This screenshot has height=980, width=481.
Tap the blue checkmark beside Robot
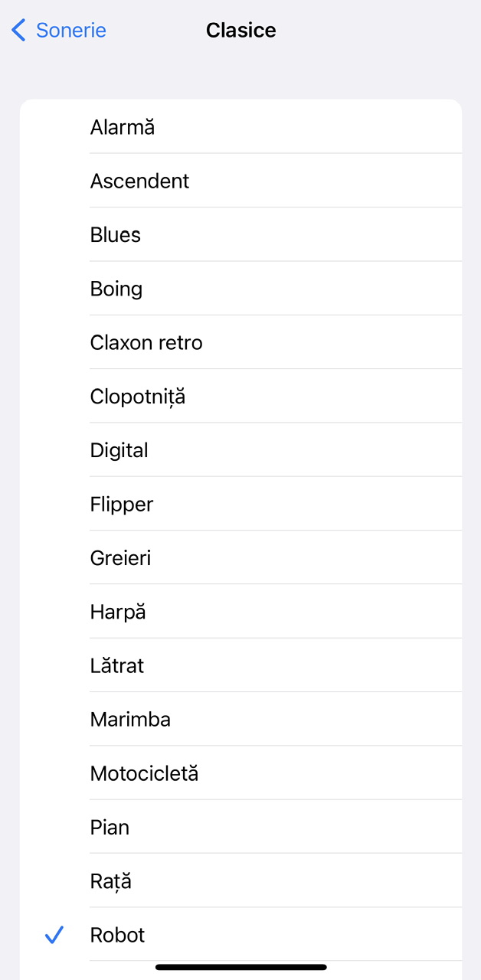tap(54, 935)
